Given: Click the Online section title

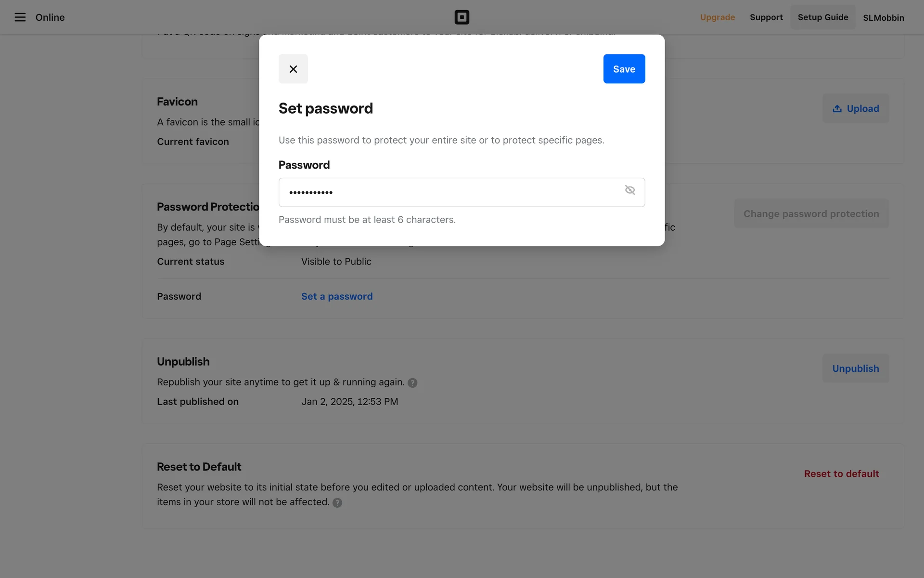Looking at the screenshot, I should (50, 17).
